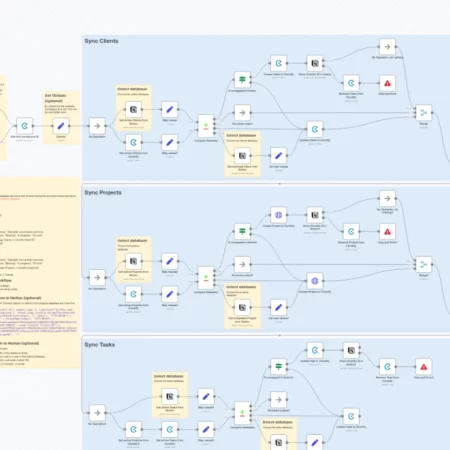450x450 pixels.
Task: Open 'Get active Tasks from Clockify' node
Action: [x=170, y=429]
